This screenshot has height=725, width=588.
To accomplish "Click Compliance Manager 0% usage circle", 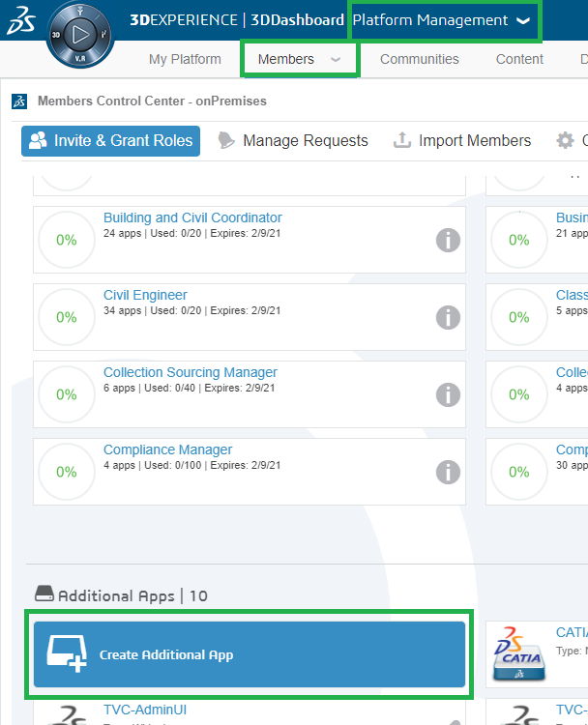I will 66,472.
